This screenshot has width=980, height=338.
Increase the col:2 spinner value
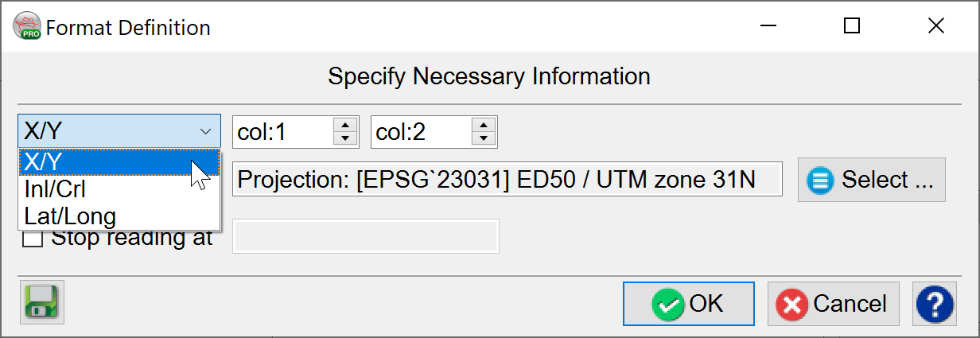484,125
